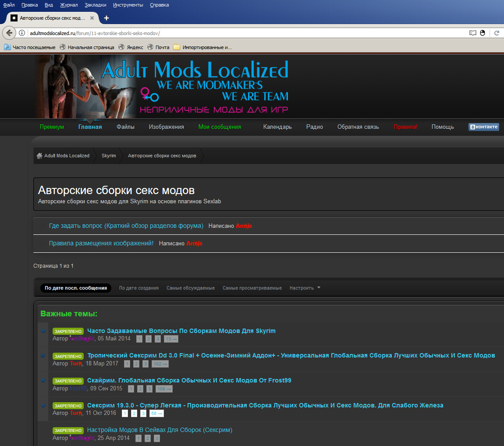Go to the Премиум section

point(52,127)
